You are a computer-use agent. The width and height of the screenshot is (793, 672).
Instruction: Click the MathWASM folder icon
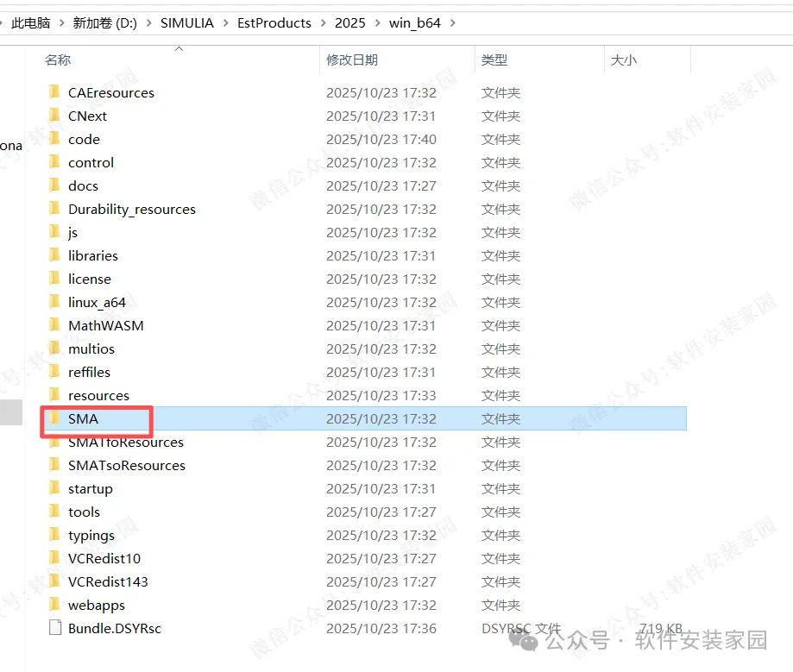click(54, 324)
